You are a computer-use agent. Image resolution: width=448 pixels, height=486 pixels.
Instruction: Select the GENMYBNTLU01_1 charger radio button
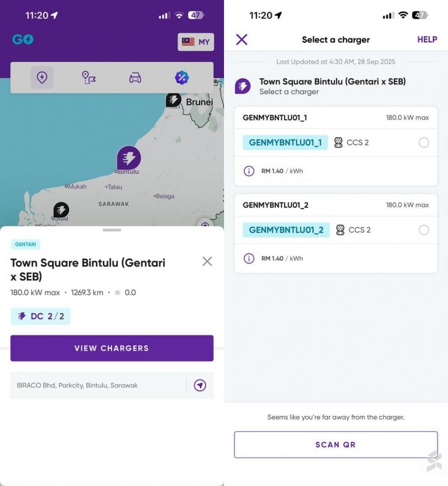point(424,142)
